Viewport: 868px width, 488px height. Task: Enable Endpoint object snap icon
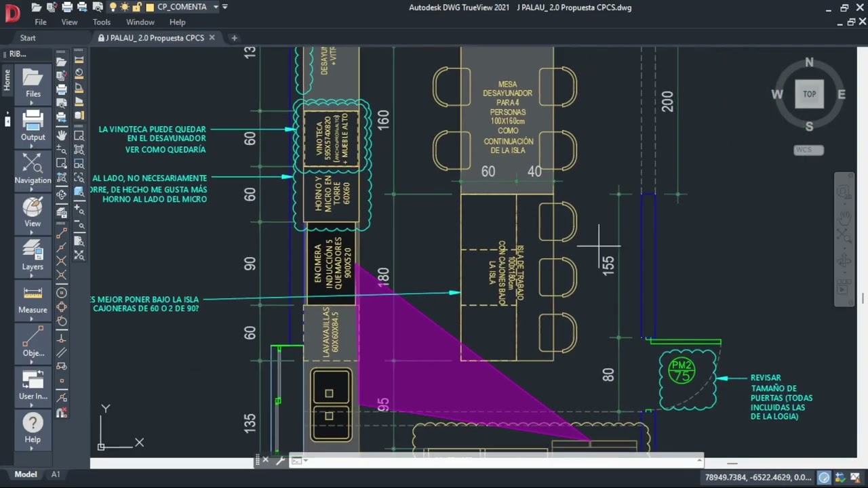pos(62,232)
